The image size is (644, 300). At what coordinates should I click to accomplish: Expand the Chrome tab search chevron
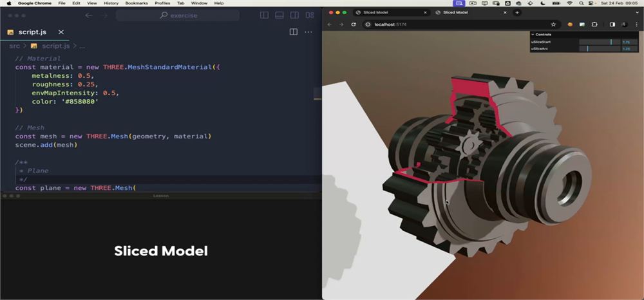[x=637, y=12]
